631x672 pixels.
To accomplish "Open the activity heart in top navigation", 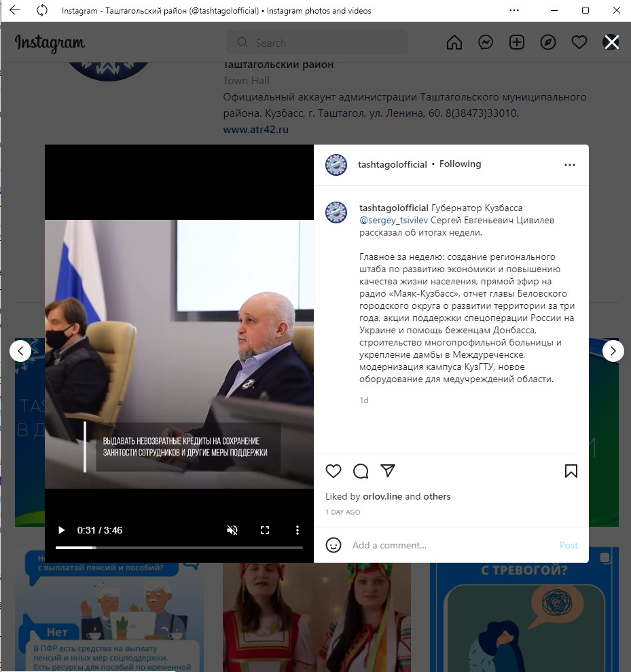I will [579, 43].
